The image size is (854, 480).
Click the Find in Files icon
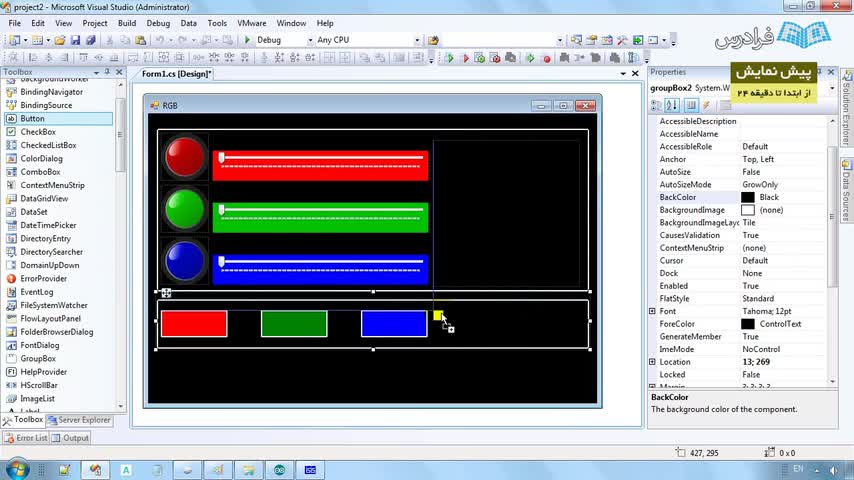[434, 40]
